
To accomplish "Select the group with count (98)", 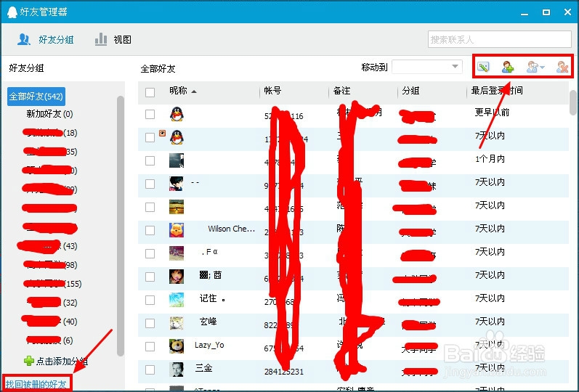I will 50,265.
